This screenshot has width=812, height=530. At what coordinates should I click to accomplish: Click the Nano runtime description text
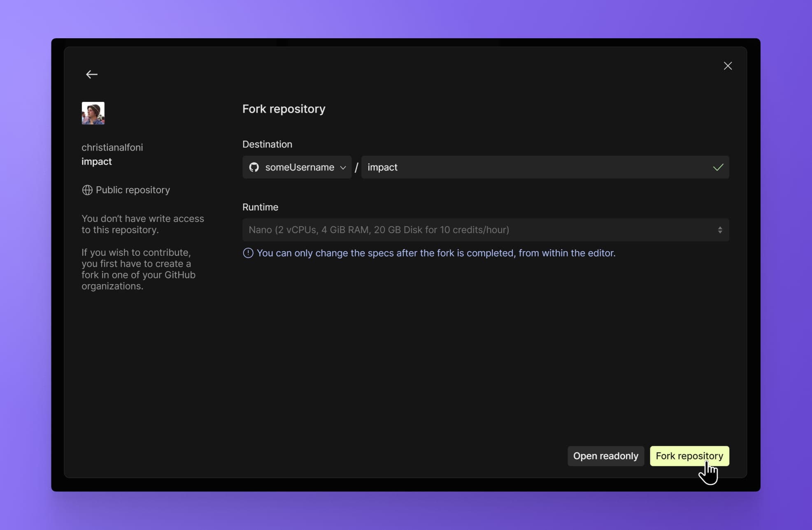point(379,230)
